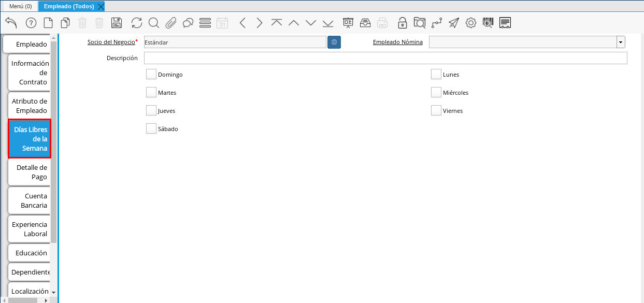This screenshot has height=303, width=644.
Task: Enable the Lunes checkbox
Action: (436, 75)
